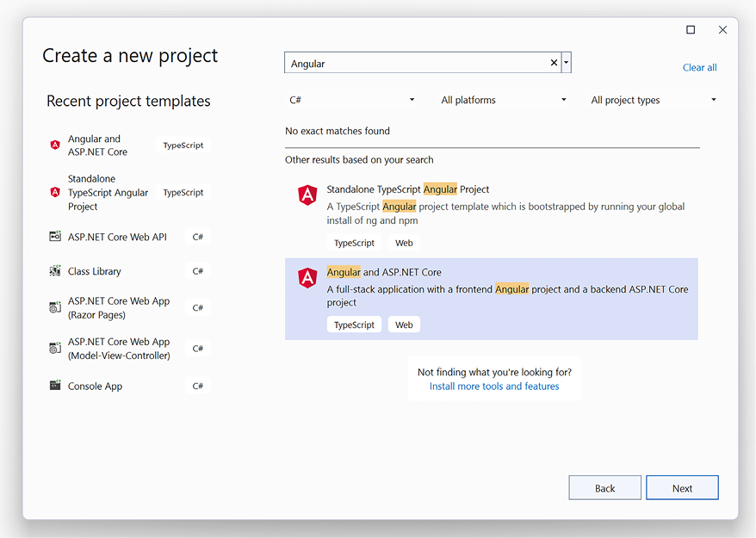
Task: Select Angular and ASP.NET Core search result title
Action: click(384, 272)
